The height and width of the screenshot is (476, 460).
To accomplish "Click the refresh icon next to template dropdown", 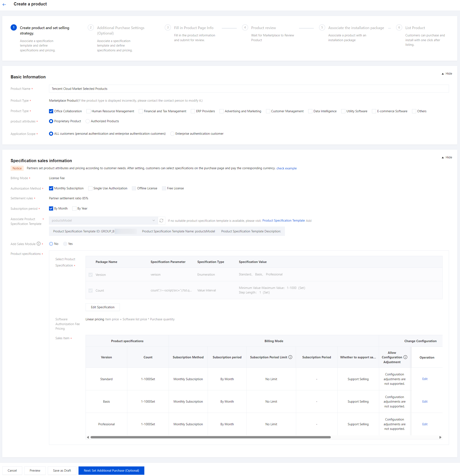I will 161,221.
